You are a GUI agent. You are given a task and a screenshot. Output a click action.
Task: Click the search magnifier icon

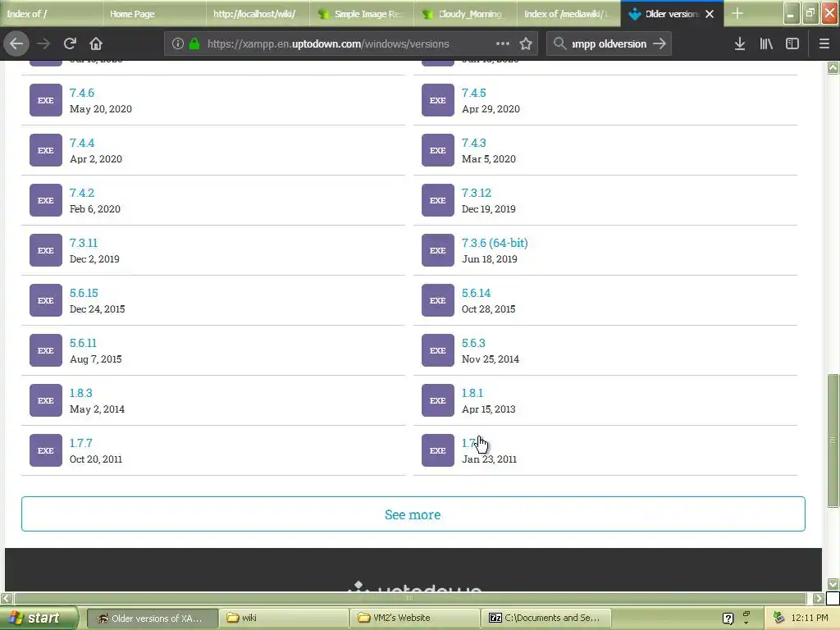click(x=559, y=43)
